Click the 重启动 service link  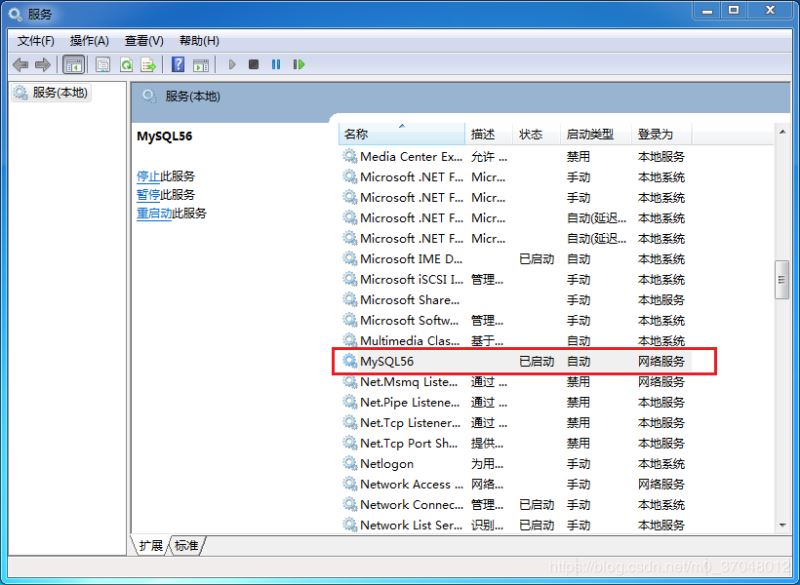155,213
